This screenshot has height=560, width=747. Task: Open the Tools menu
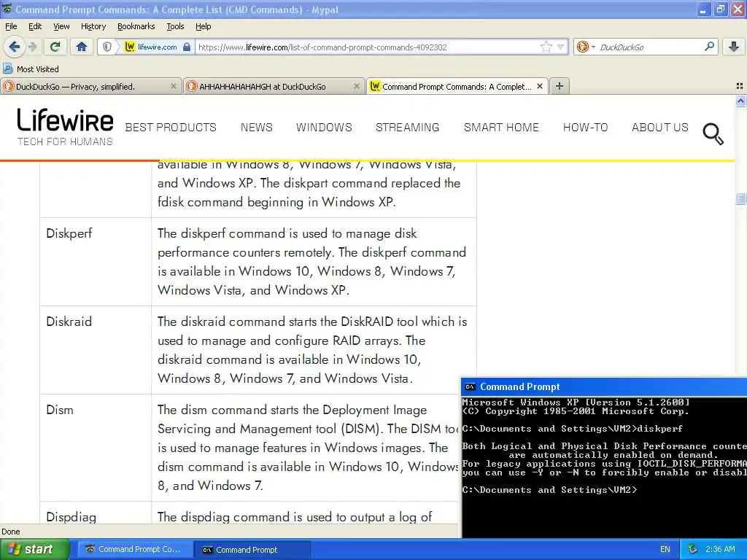175,26
